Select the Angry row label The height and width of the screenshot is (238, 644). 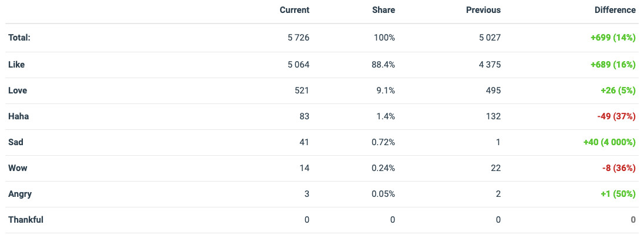[20, 194]
